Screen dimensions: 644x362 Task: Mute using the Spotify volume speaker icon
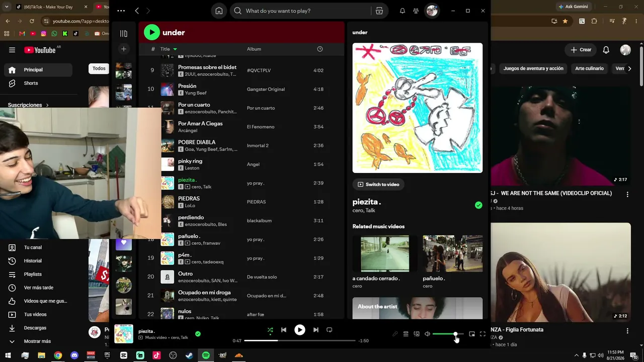pyautogui.click(x=427, y=334)
